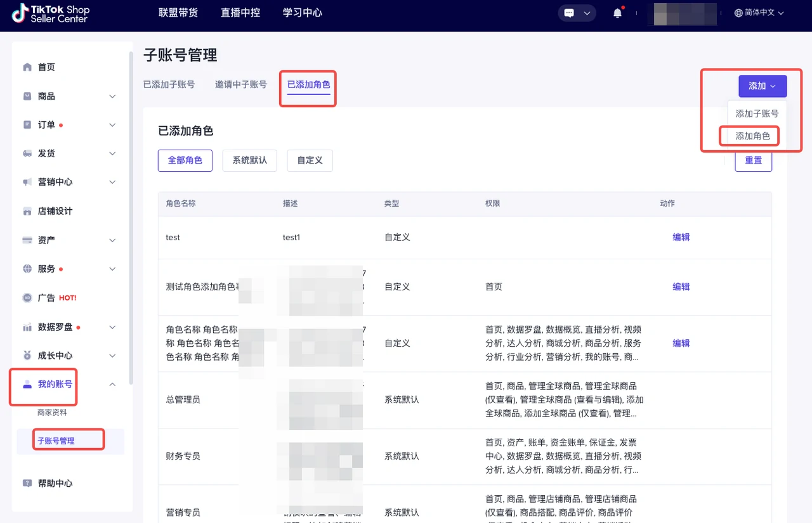Filter roles by 系统默认
Image resolution: width=812 pixels, height=523 pixels.
249,160
